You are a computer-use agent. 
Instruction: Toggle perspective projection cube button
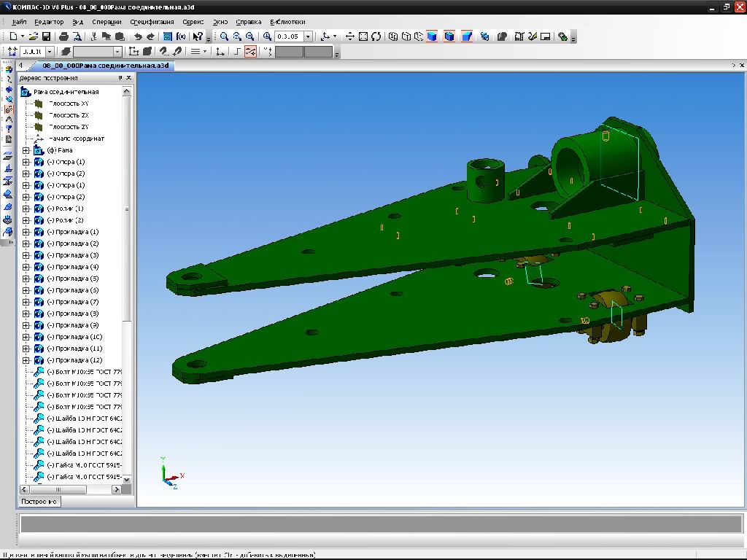point(467,36)
